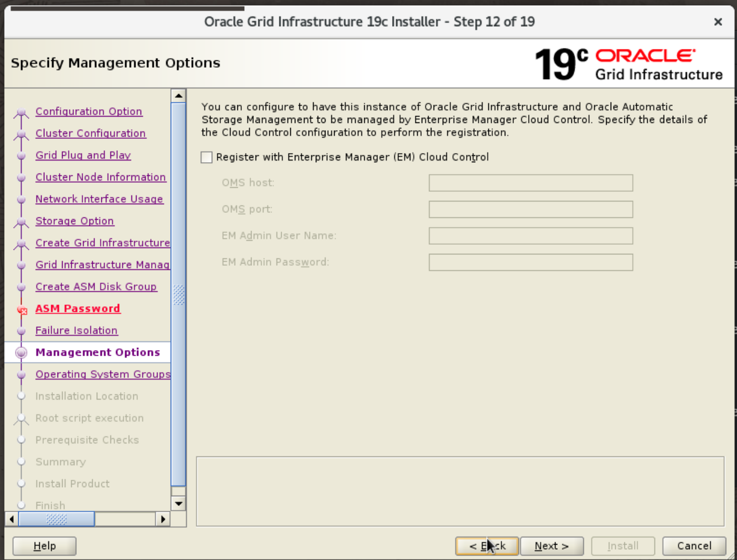Click the Installation Location step text

pyautogui.click(x=87, y=396)
